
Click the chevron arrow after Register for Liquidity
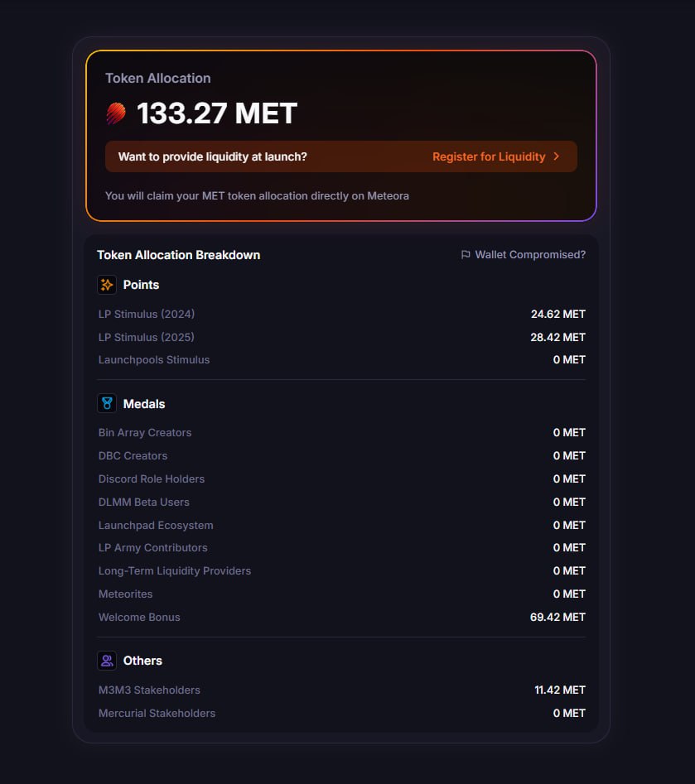(x=557, y=156)
